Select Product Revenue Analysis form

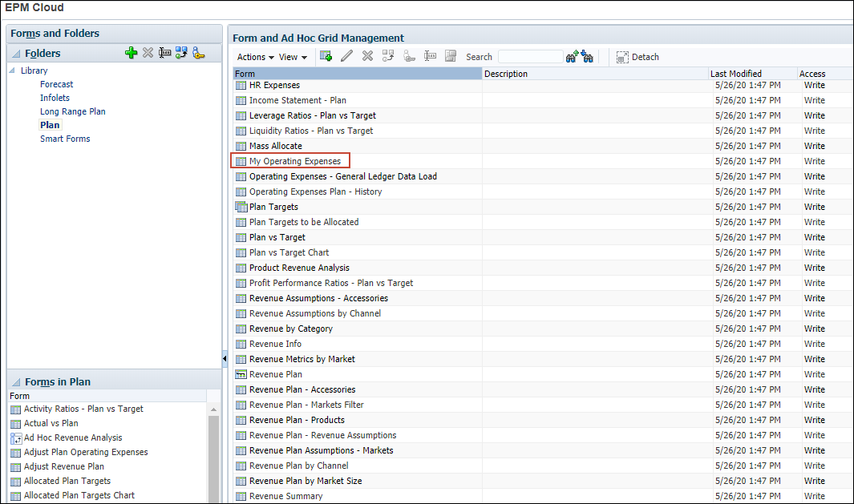(300, 268)
